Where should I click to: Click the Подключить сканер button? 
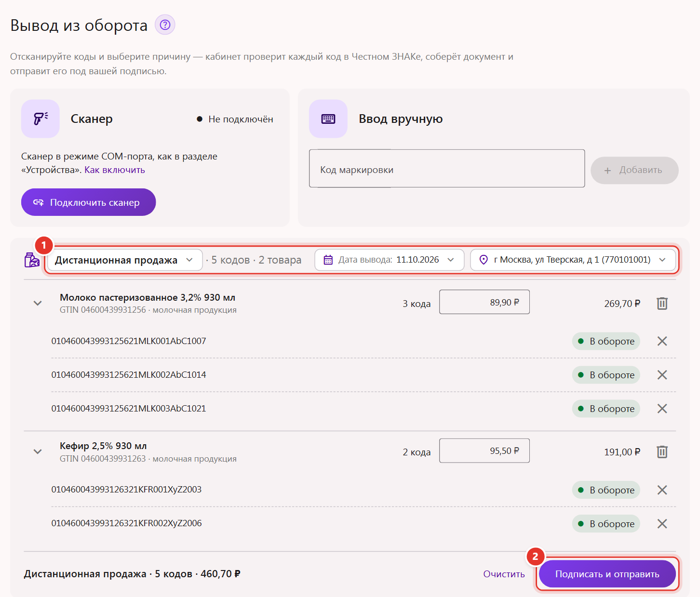(x=88, y=202)
